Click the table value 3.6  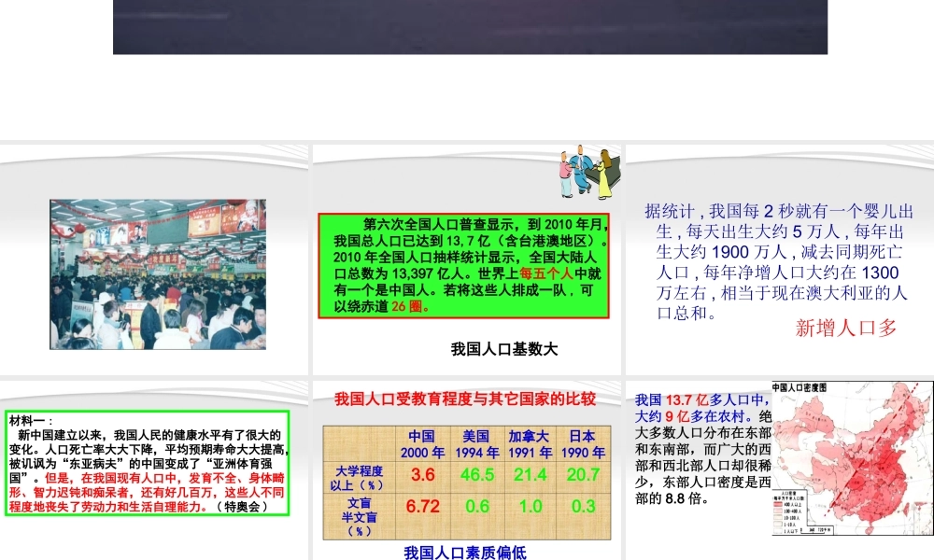[x=422, y=475]
